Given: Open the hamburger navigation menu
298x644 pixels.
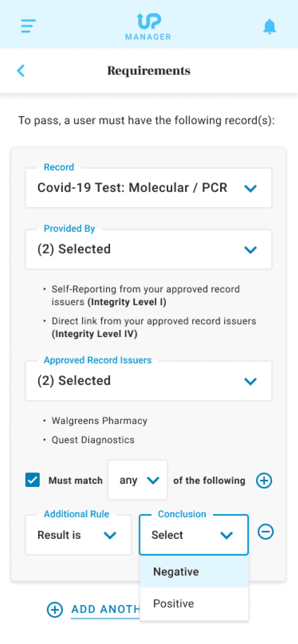Looking at the screenshot, I should [28, 26].
